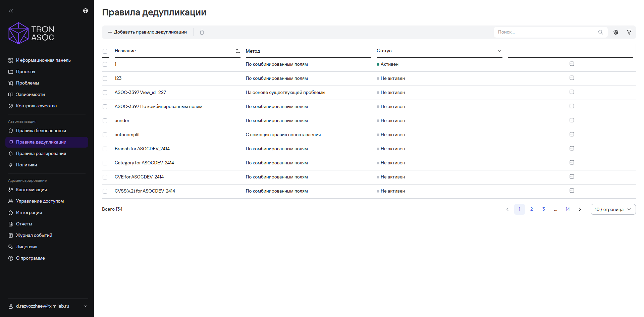Select CVE for ASOCDEV_2414 checkbox

pos(105,177)
